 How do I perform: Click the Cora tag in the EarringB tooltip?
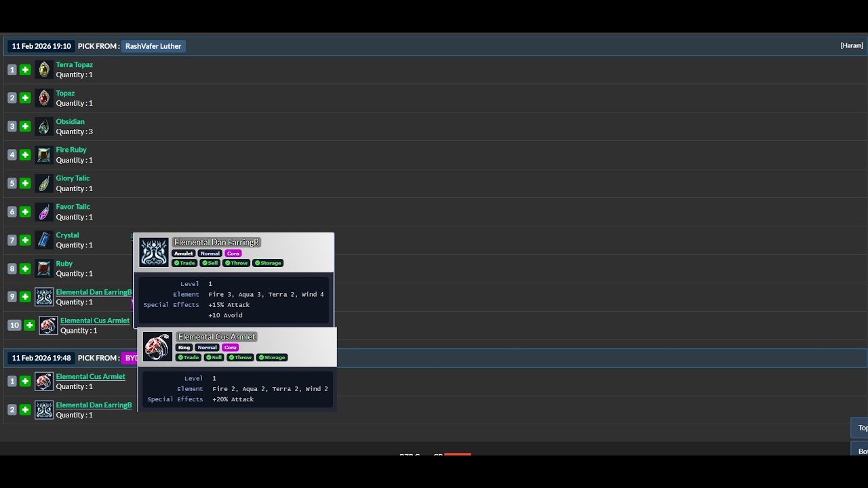tap(233, 253)
